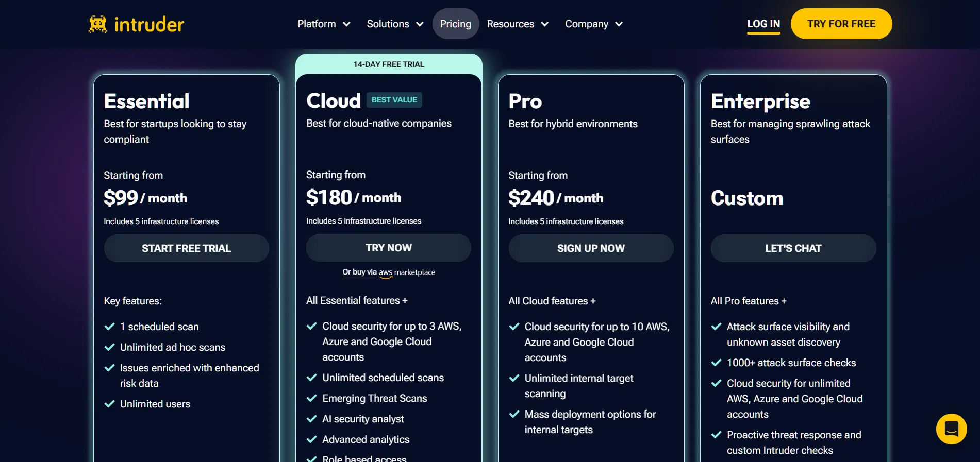Viewport: 980px width, 462px height.
Task: Click the Cloud plan heading
Action: (334, 100)
